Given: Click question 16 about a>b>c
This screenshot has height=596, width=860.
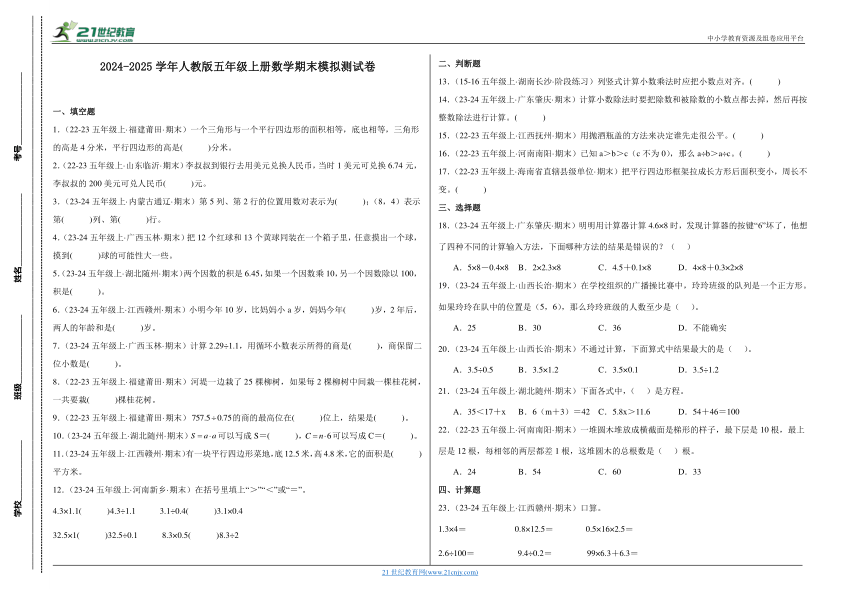Looking at the screenshot, I should click(604, 154).
